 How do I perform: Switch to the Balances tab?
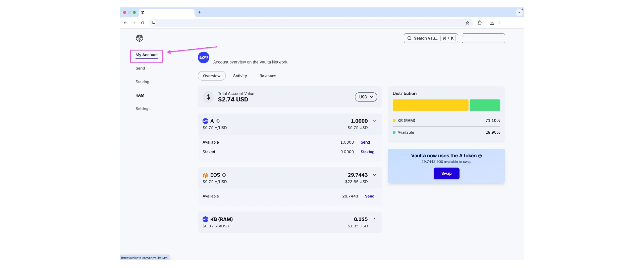point(268,76)
